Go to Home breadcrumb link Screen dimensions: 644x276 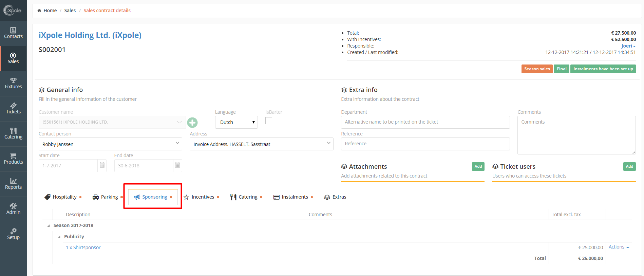point(50,11)
